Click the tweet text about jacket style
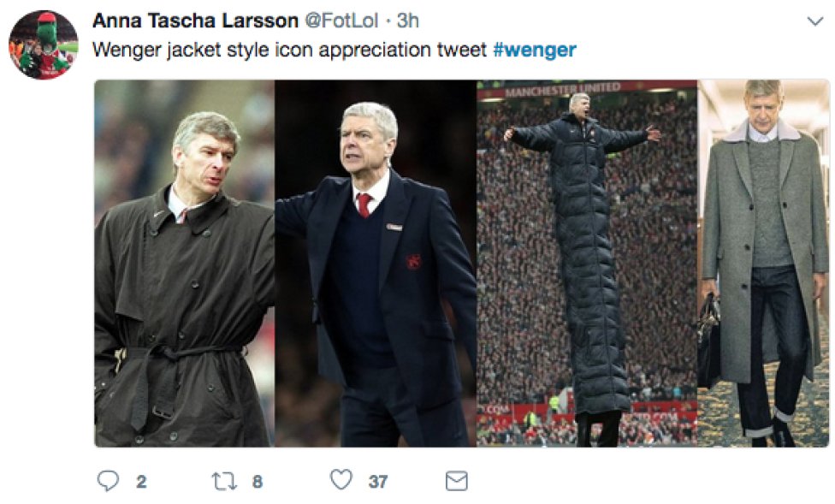Viewport: 835px width, 504px height. [291, 50]
